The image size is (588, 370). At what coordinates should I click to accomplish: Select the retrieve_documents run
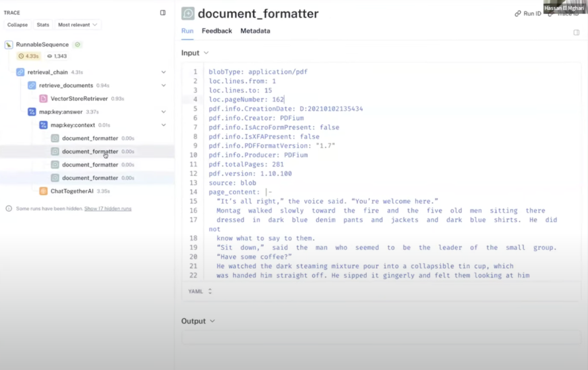tap(66, 86)
